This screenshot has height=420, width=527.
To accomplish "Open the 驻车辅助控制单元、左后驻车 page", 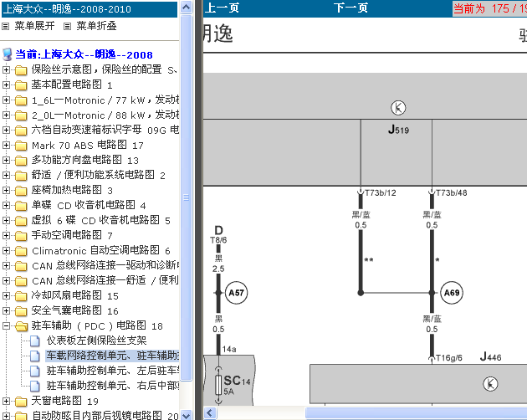I will (x=113, y=371).
